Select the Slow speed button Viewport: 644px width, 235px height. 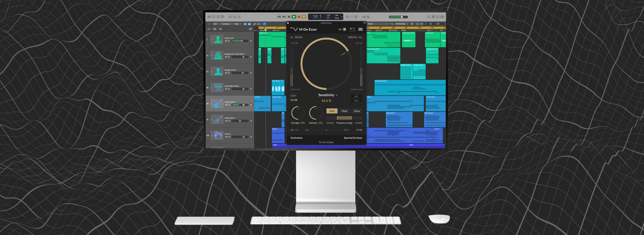click(x=357, y=111)
